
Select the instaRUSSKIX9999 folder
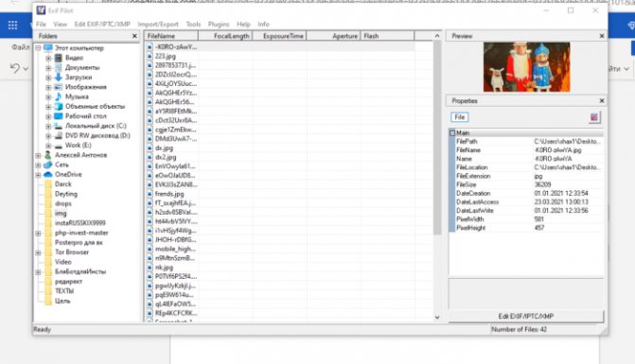coord(80,223)
